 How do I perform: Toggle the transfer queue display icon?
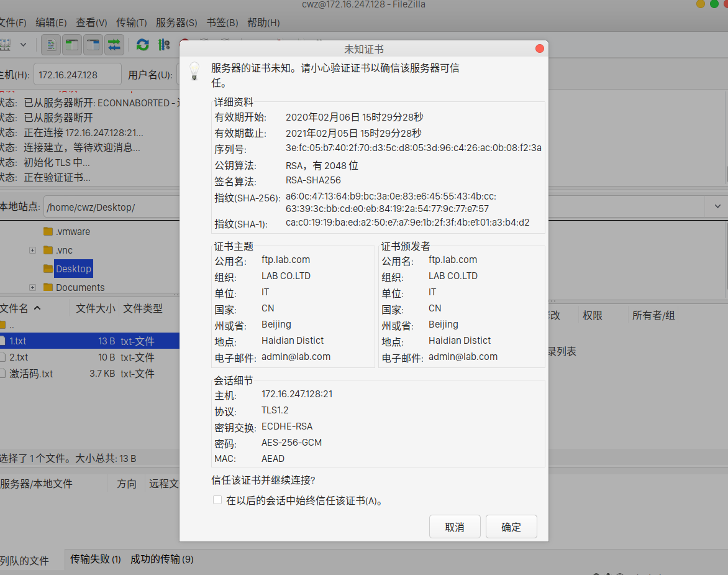coord(114,45)
